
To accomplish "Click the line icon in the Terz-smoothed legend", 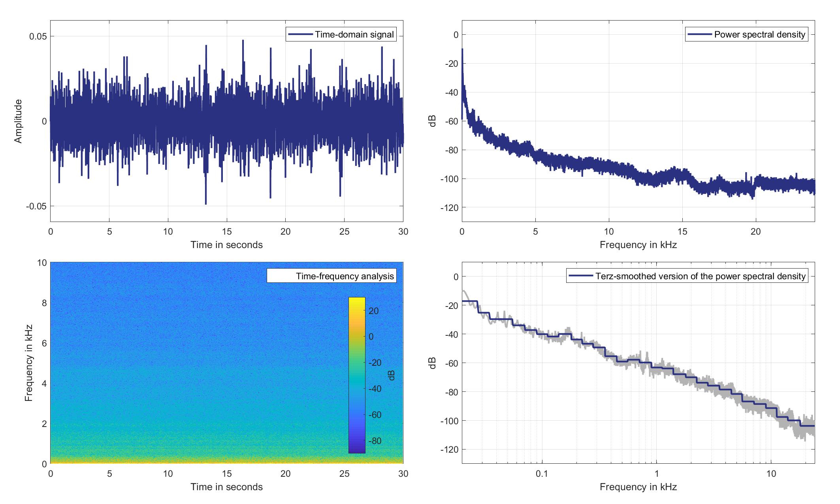I will (x=580, y=276).
